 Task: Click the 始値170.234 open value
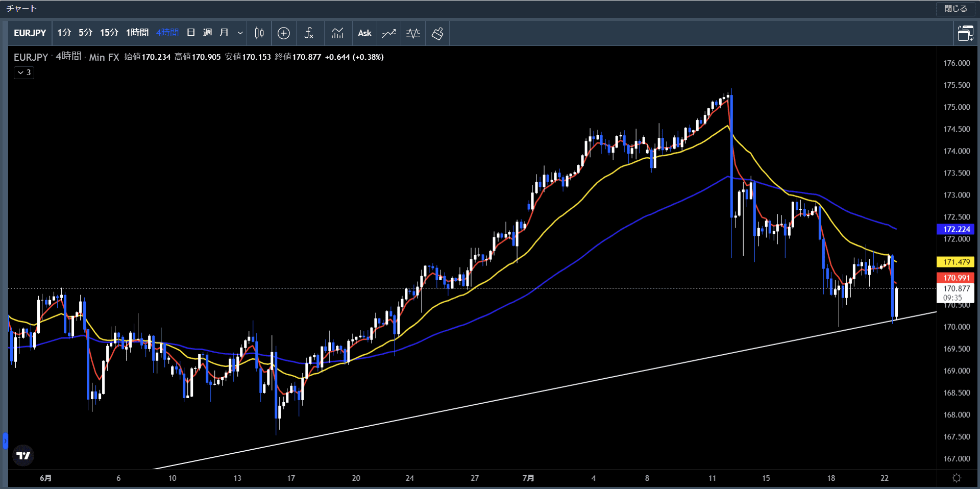pyautogui.click(x=148, y=57)
